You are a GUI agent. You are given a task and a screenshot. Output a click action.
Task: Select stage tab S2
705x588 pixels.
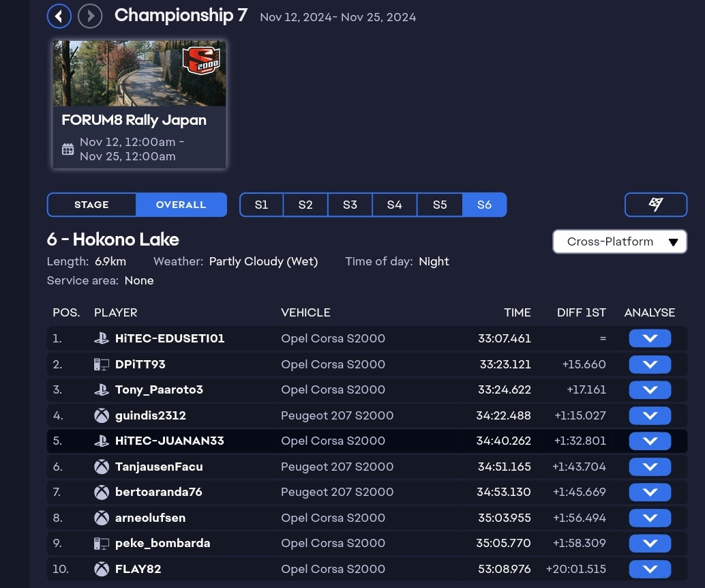click(x=305, y=205)
